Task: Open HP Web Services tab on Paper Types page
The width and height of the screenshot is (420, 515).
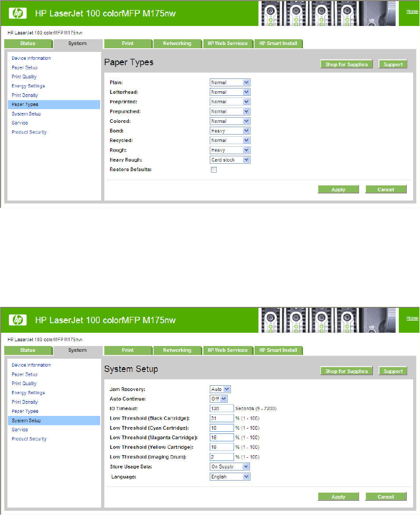Action: click(228, 43)
